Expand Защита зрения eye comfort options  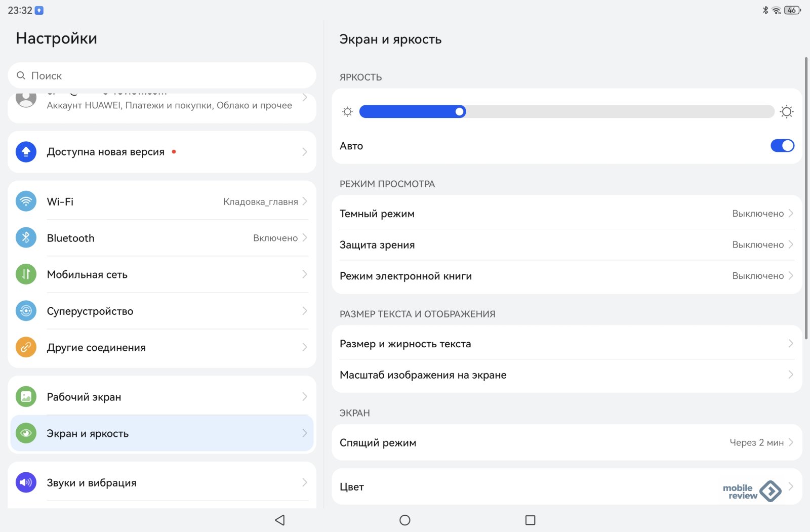point(566,245)
